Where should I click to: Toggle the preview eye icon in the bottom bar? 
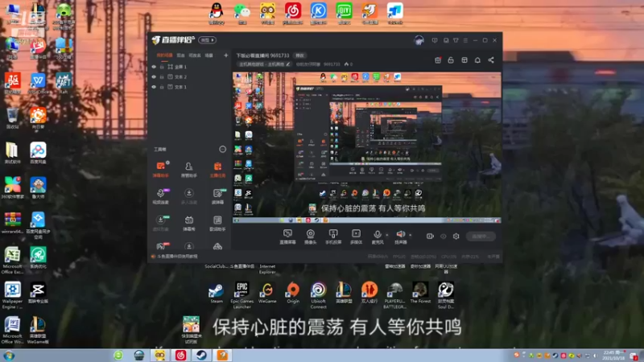(x=444, y=237)
